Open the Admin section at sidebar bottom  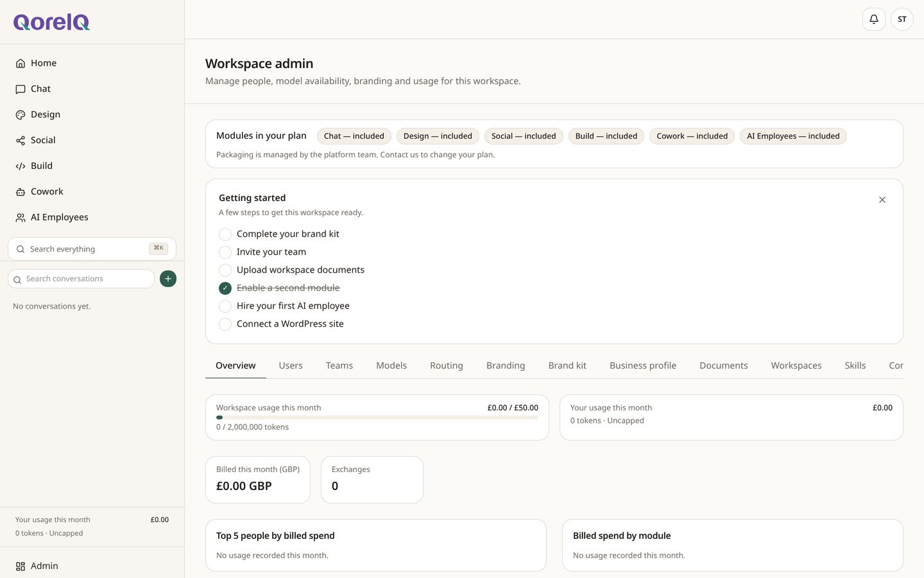click(x=92, y=566)
